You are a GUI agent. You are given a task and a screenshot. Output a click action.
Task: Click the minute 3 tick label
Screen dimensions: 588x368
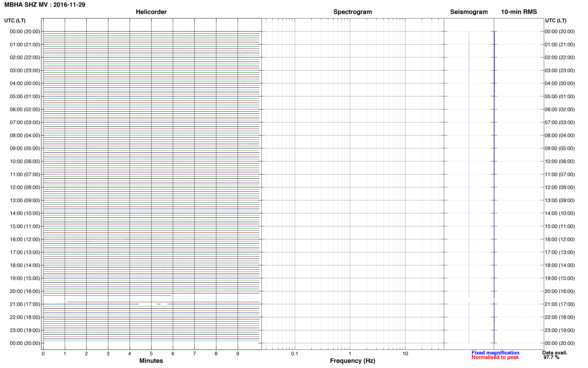[x=108, y=354]
